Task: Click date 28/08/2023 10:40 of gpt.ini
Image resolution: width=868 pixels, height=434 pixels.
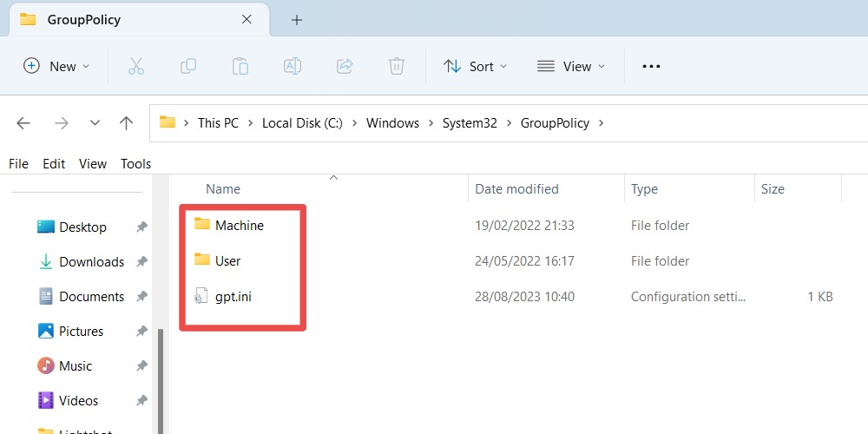Action: pos(524,297)
